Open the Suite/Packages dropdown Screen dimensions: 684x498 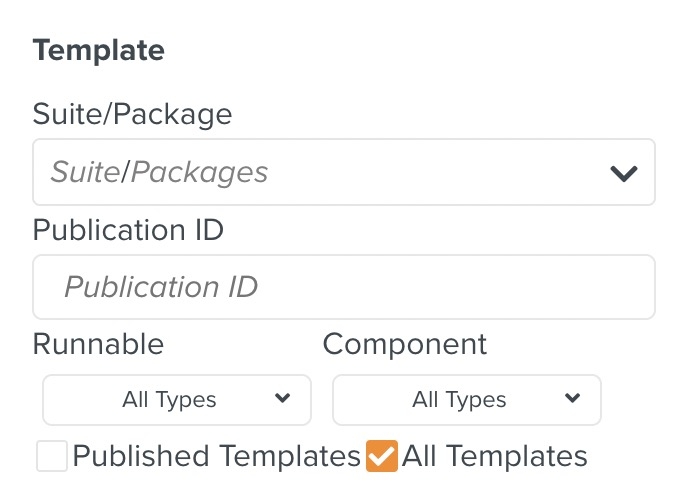(x=343, y=173)
